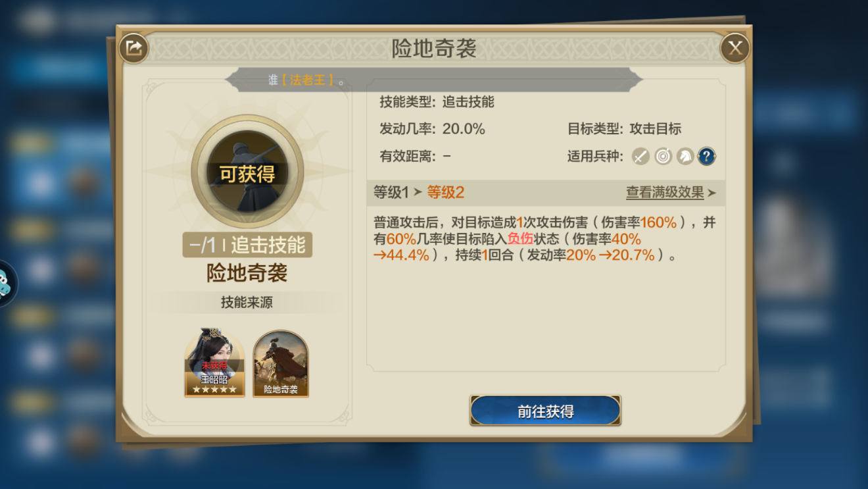The image size is (868, 489).
Task: Expand the arrow beside 查看满级效果
Action: pos(711,193)
